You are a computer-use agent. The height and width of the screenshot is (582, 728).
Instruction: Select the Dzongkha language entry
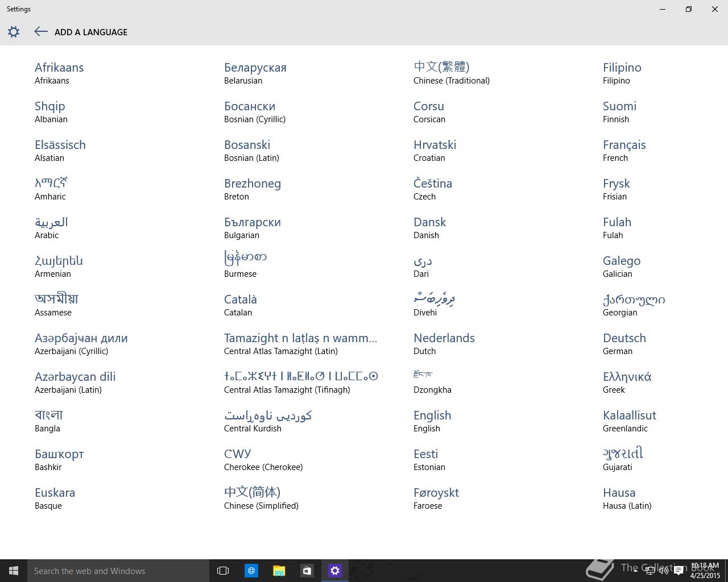click(432, 383)
